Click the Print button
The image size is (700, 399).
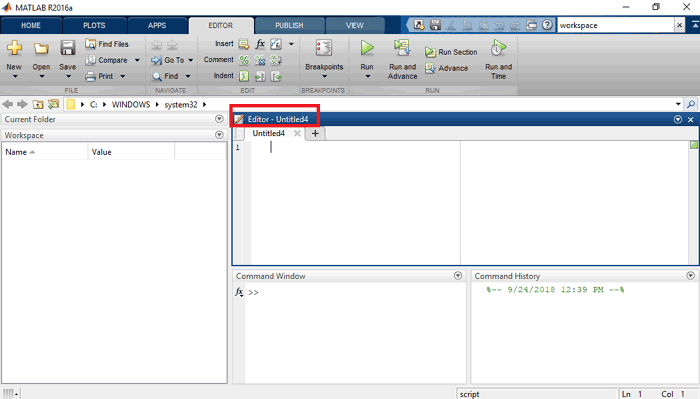click(x=100, y=76)
